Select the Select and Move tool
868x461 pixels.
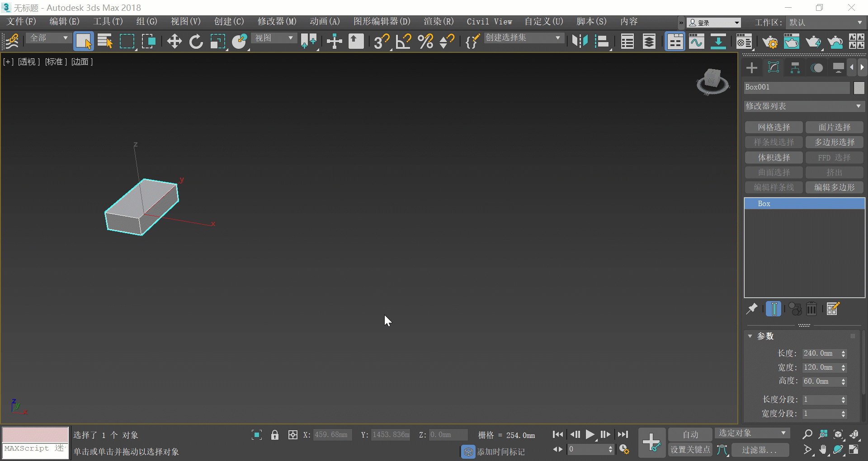[x=174, y=42]
